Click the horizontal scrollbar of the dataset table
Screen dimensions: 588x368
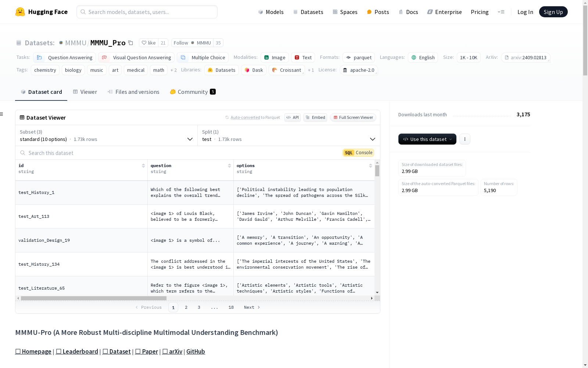click(93, 298)
